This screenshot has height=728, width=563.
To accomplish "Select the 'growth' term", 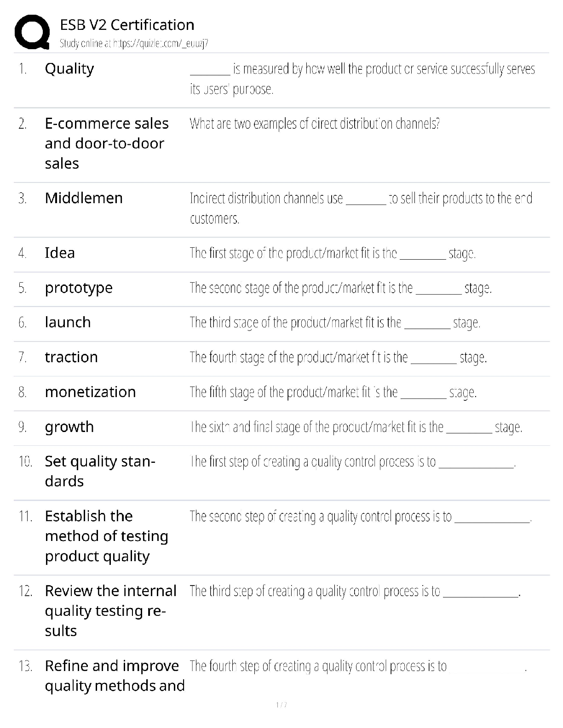I will point(69,427).
